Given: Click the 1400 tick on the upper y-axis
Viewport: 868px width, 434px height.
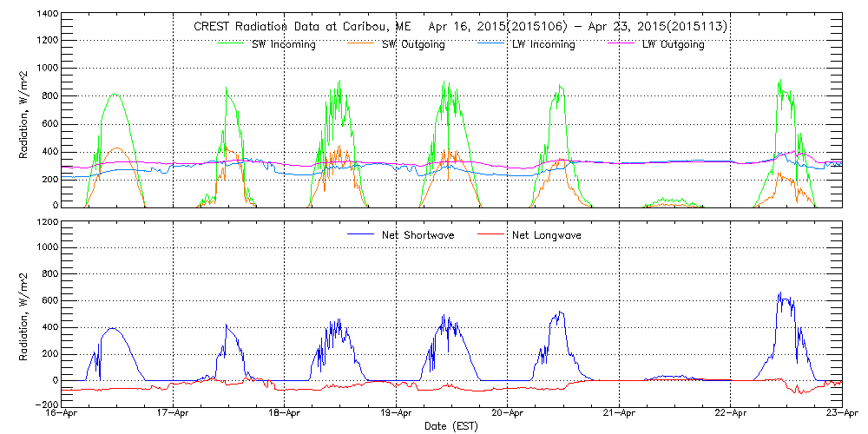Looking at the screenshot, I should [47, 15].
